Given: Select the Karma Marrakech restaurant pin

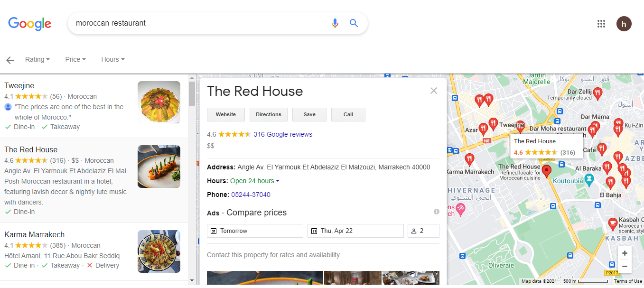Looking at the screenshot, I should point(469,159).
